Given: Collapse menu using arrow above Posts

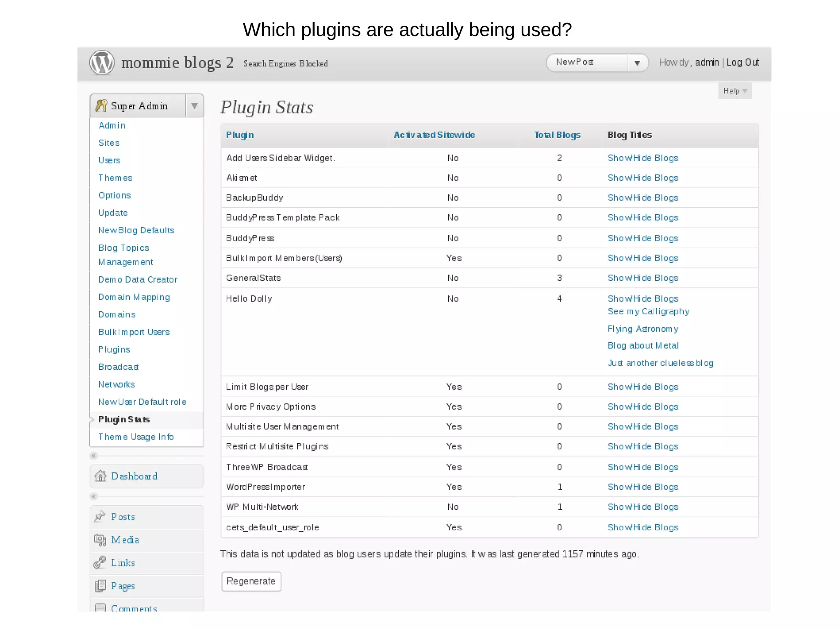Looking at the screenshot, I should click(94, 496).
